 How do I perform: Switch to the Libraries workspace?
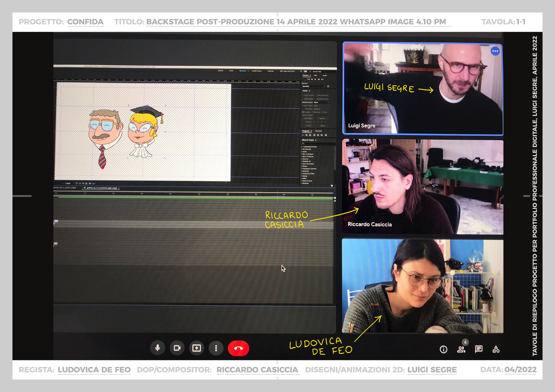coord(270,71)
